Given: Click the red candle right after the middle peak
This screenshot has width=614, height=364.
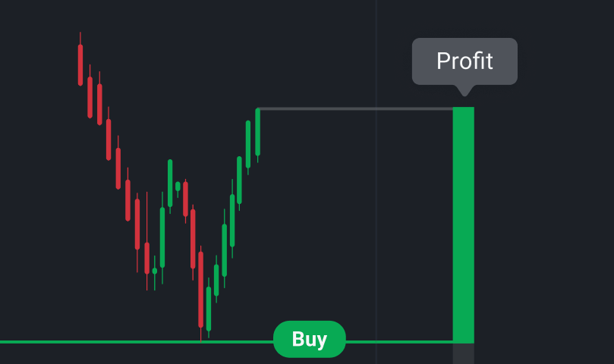Looking at the screenshot, I should [185, 197].
